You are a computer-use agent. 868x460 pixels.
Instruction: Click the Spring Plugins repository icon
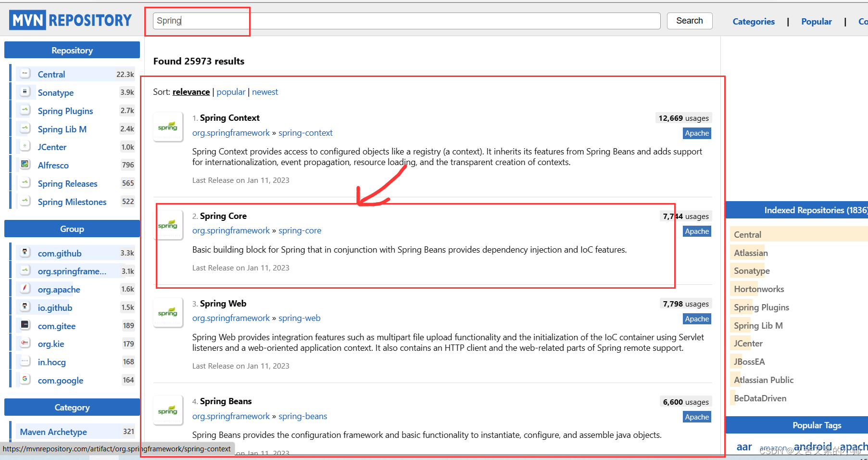25,110
